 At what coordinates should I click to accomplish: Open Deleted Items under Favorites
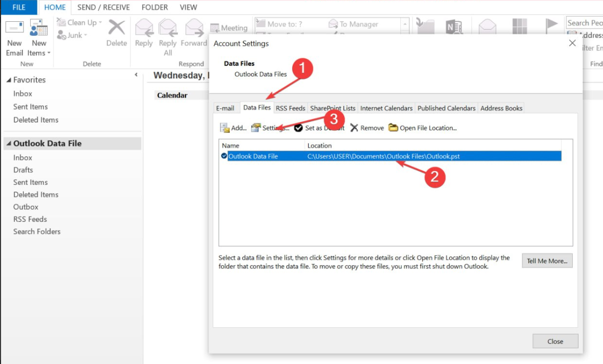36,120
